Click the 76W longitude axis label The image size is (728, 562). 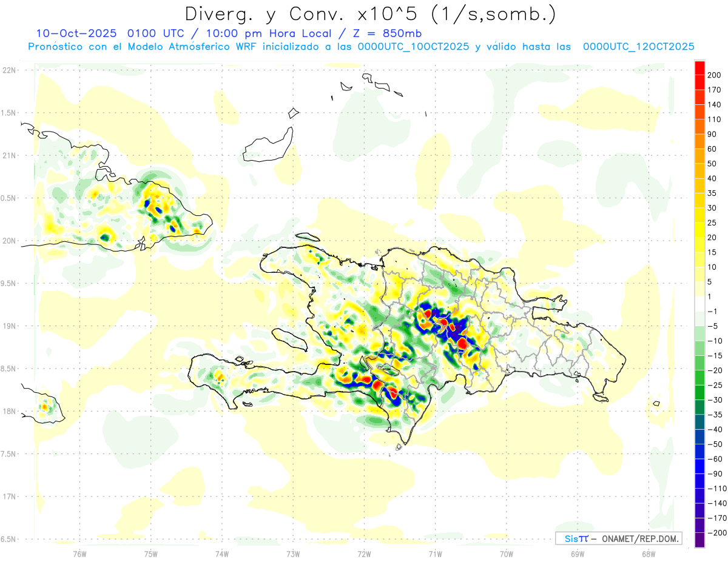[x=79, y=553]
